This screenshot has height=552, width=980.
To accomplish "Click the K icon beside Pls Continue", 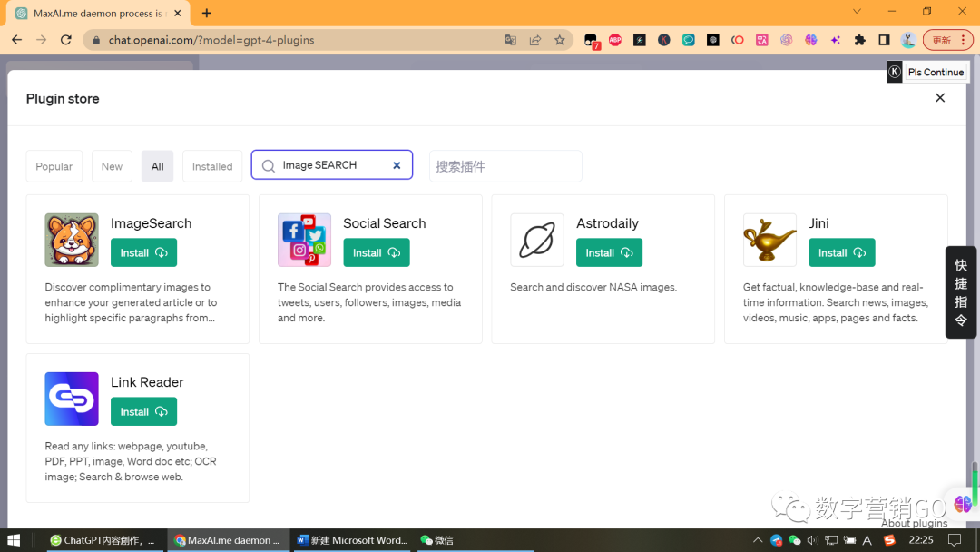I will point(895,72).
